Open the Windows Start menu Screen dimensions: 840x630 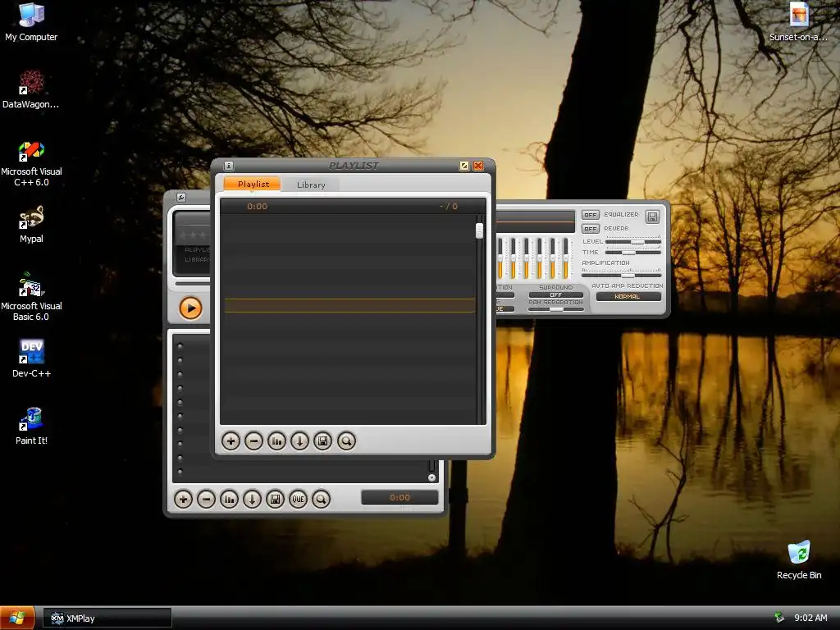pos(17,618)
